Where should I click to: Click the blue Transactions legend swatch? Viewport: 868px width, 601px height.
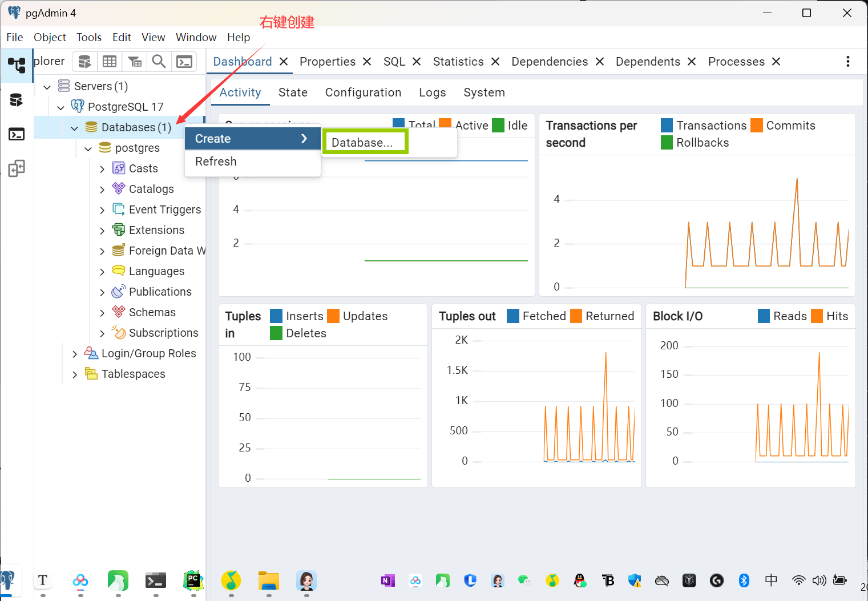point(667,125)
